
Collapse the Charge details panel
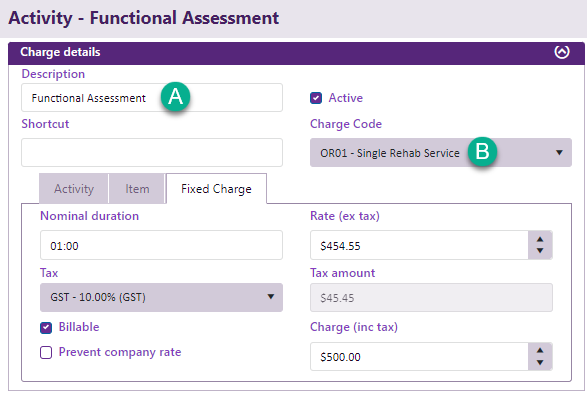point(562,52)
